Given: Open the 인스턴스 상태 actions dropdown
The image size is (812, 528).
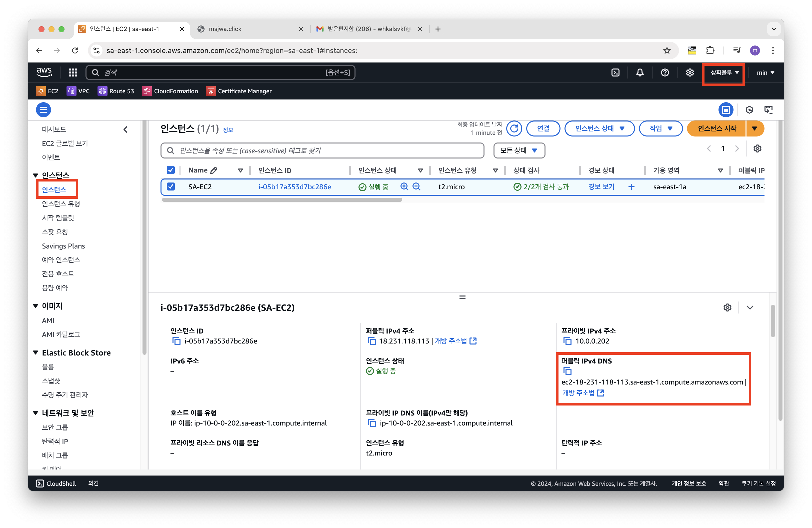Looking at the screenshot, I should [x=599, y=128].
